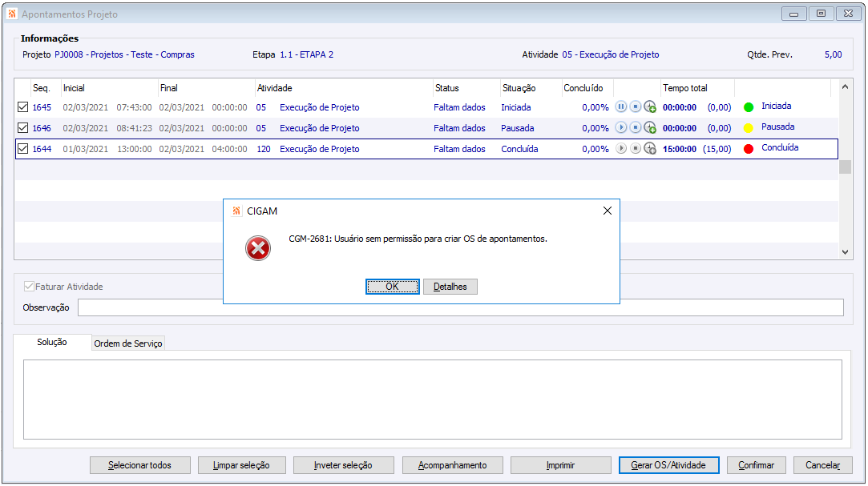Uncheck the row 1644 checkbox
868x486 pixels.
22,149
